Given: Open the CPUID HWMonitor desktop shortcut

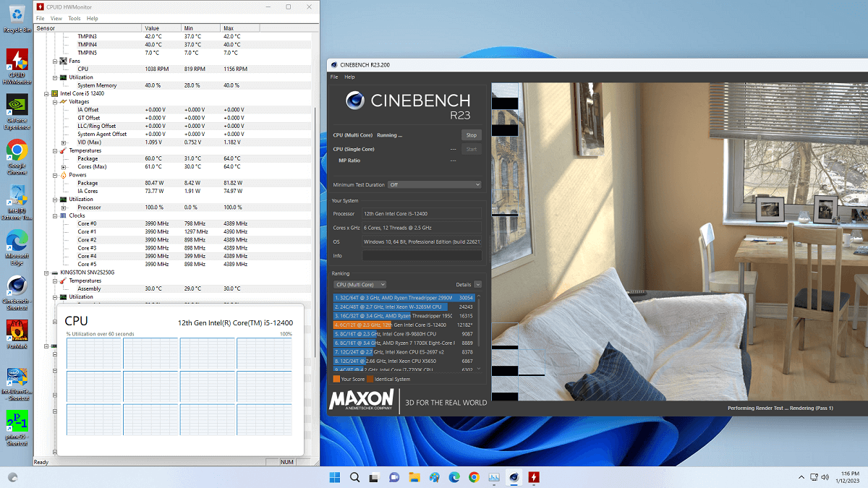Looking at the screenshot, I should pos(17,67).
